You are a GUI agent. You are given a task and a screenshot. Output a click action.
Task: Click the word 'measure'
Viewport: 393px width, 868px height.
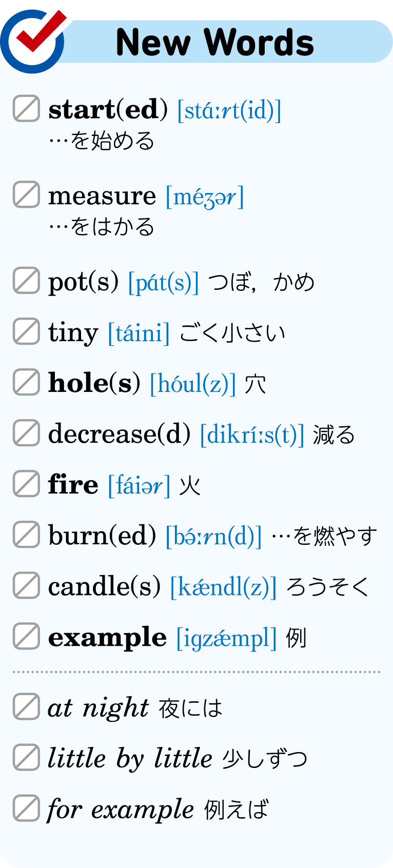[x=102, y=196]
